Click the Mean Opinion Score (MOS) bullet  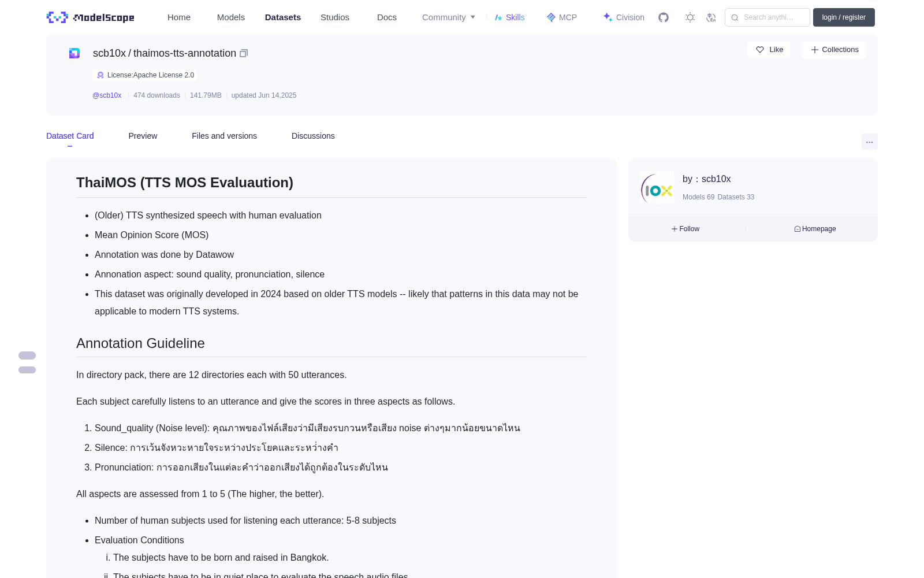152,235
